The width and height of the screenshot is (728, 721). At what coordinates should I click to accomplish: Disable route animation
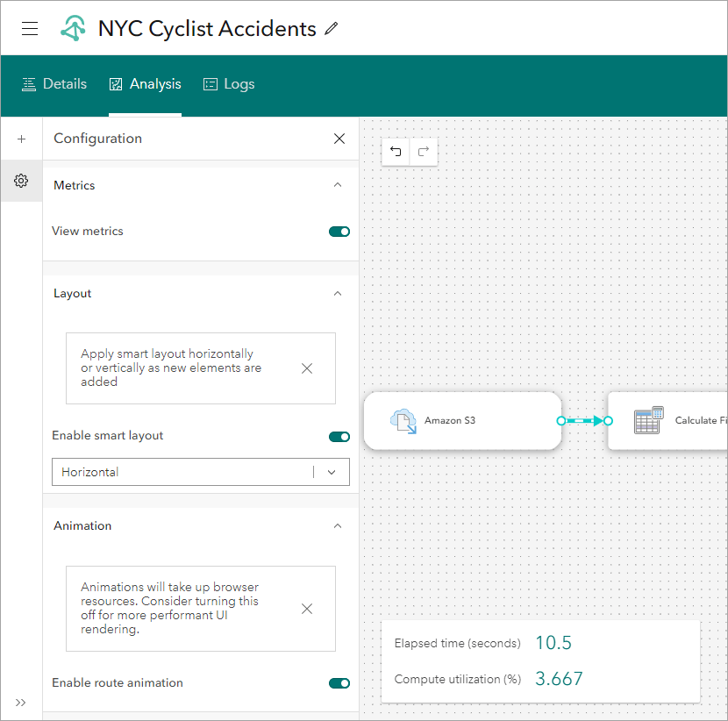click(x=339, y=683)
